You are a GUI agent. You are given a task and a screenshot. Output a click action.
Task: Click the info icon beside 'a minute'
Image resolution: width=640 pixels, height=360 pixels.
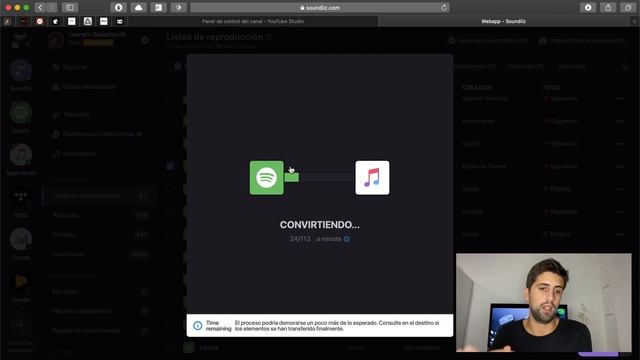pos(347,239)
